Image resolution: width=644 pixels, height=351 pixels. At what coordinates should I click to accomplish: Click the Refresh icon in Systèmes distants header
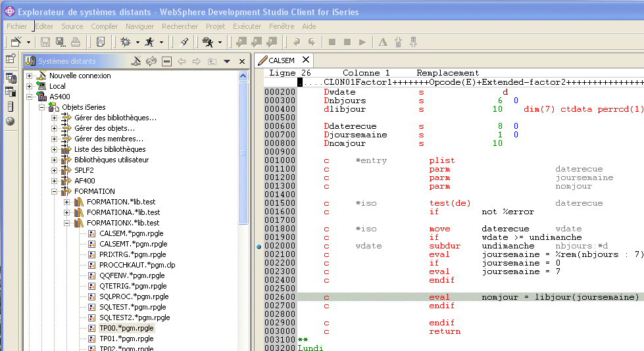(151, 61)
